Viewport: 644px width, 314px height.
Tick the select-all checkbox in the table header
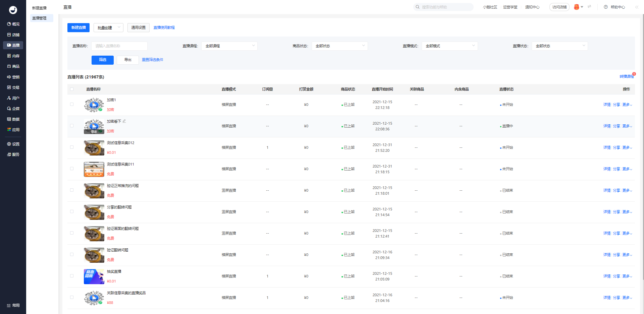tap(72, 89)
